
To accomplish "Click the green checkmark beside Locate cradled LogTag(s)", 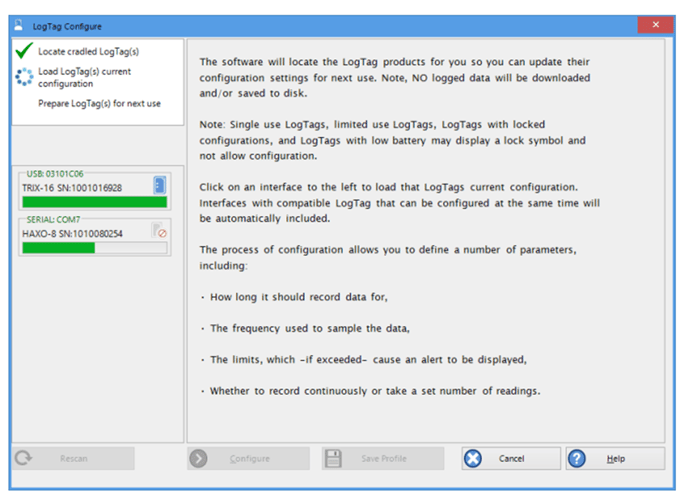I will pos(24,51).
